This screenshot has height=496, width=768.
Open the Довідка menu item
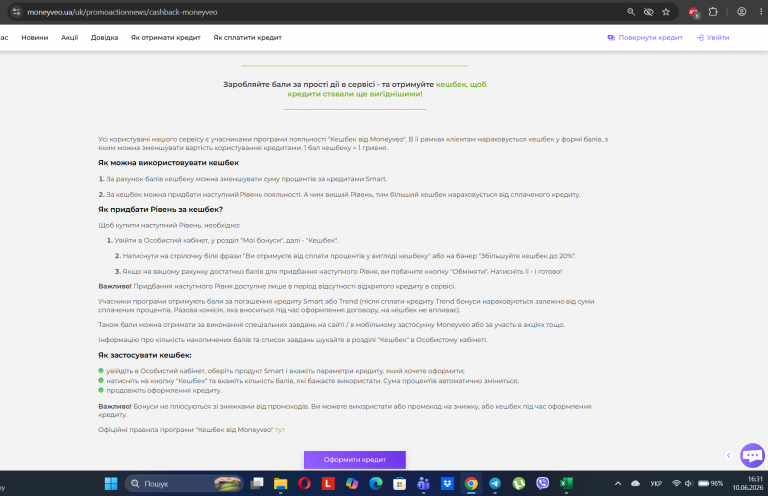tap(104, 38)
